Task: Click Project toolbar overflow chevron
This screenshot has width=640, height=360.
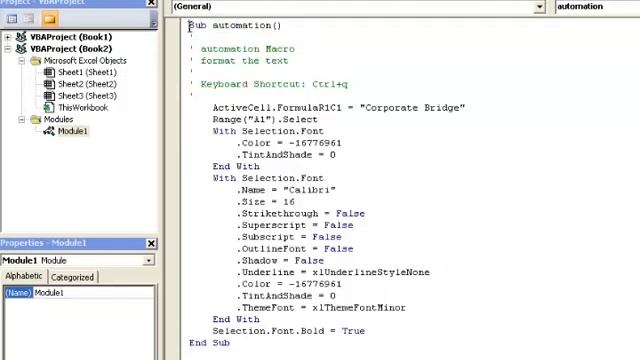Action: (x=153, y=19)
